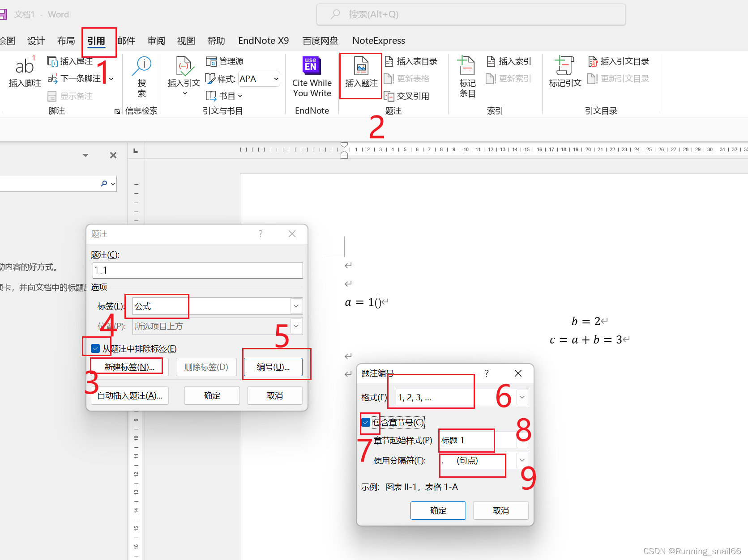Click the Next Footnote (下一条脚注) icon
This screenshot has height=560, width=748.
52,79
